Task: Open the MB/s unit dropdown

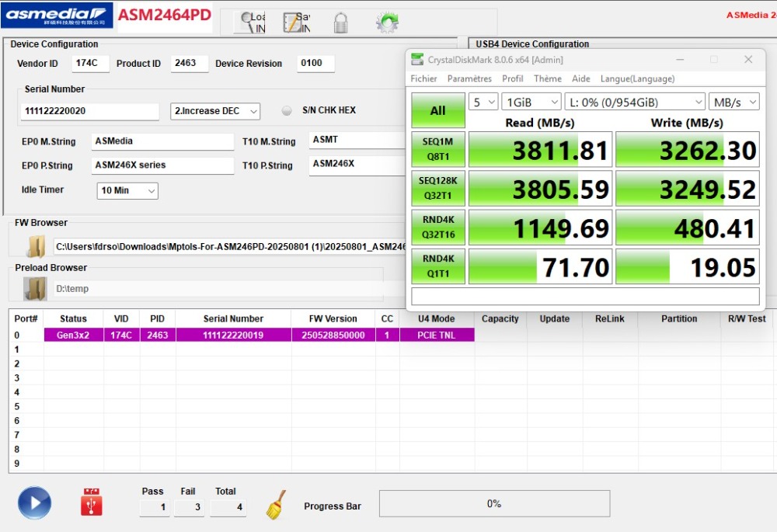Action: (733, 102)
